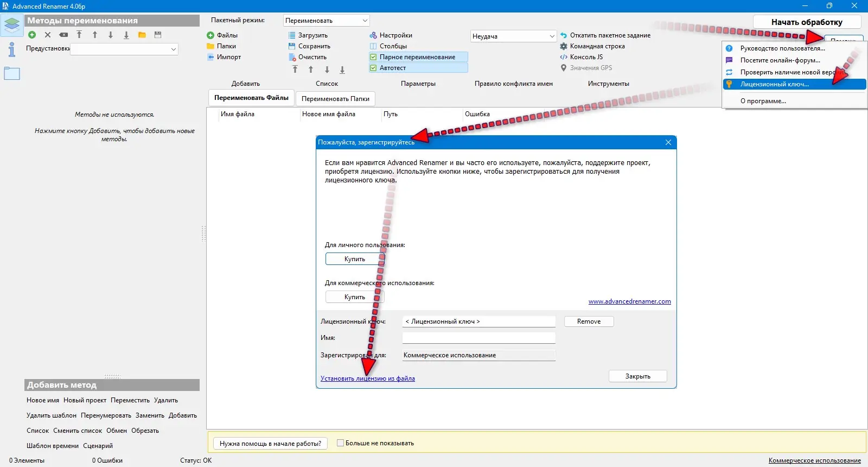Click the Начать обработку button

click(807, 22)
